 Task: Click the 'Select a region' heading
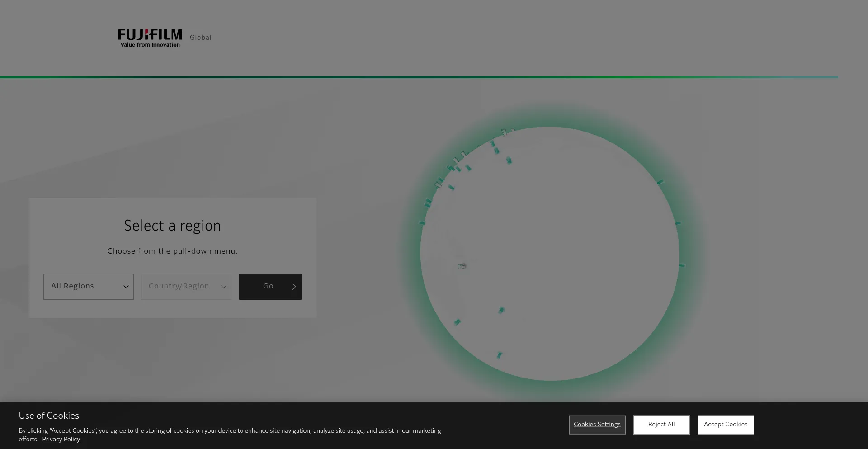pyautogui.click(x=172, y=226)
